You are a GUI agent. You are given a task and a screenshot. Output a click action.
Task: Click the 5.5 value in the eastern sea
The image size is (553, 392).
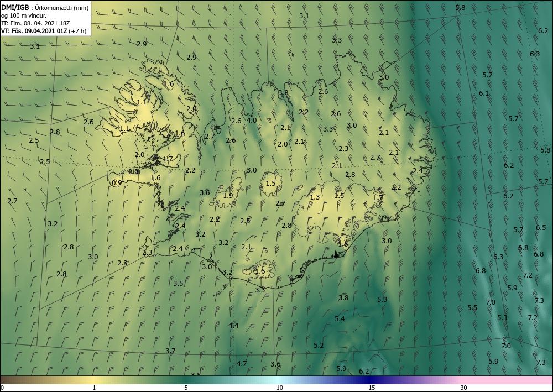[x=472, y=308]
